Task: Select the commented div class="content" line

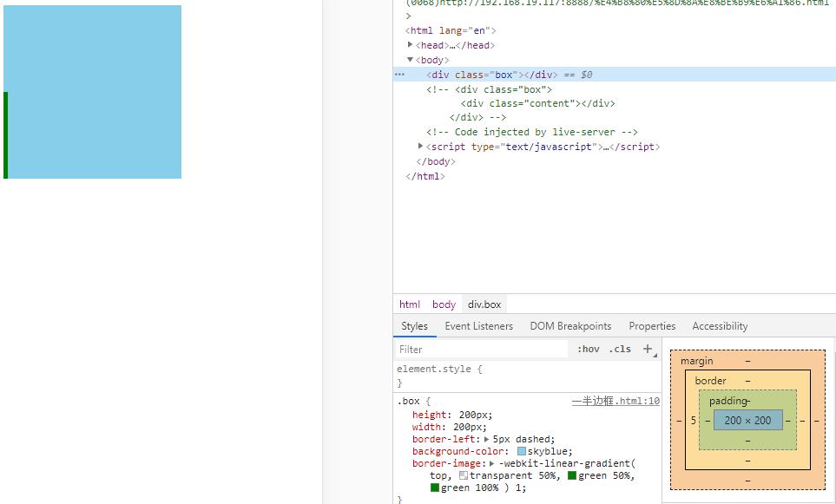Action: pyautogui.click(x=537, y=103)
